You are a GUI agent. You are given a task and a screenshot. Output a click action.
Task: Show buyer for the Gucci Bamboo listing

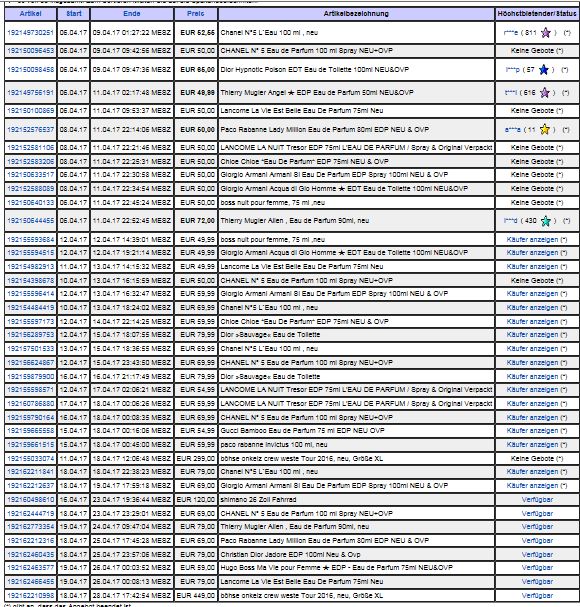click(532, 430)
